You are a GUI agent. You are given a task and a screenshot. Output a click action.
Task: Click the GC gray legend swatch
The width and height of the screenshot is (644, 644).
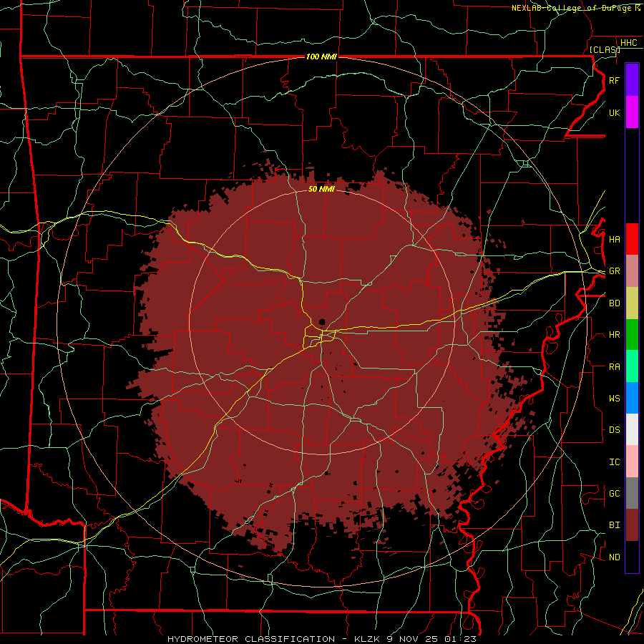coord(632,493)
